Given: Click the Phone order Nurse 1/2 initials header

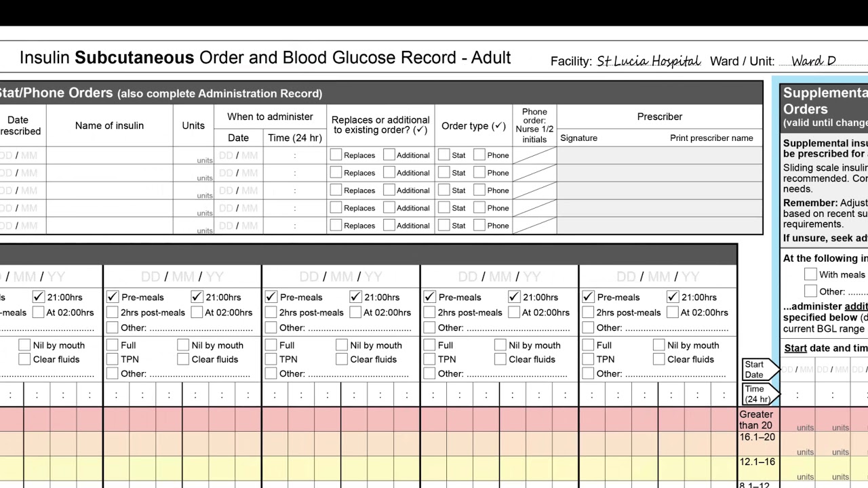Looking at the screenshot, I should coord(534,125).
